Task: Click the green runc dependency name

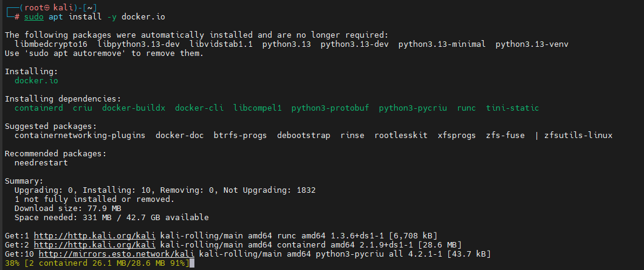Action: (x=466, y=108)
